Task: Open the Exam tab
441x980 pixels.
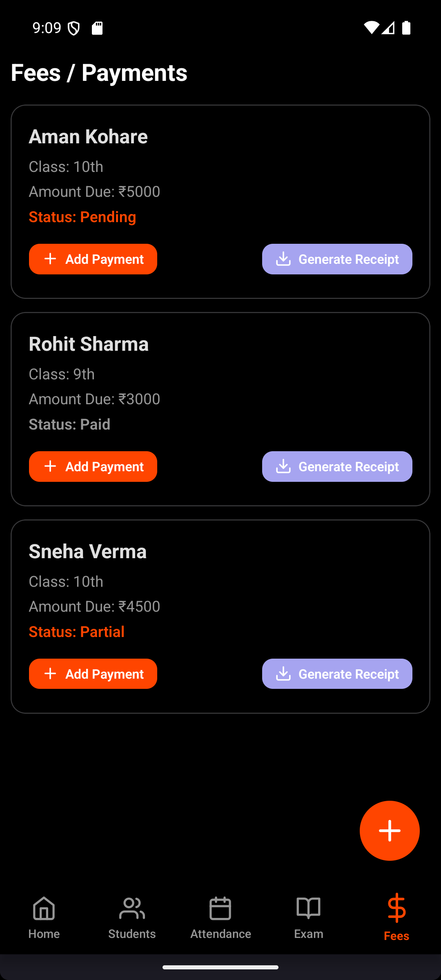Action: pyautogui.click(x=309, y=917)
